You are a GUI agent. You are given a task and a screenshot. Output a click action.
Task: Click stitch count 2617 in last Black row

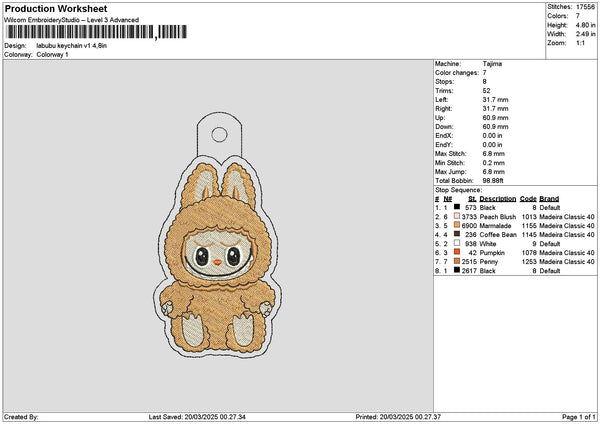(469, 271)
